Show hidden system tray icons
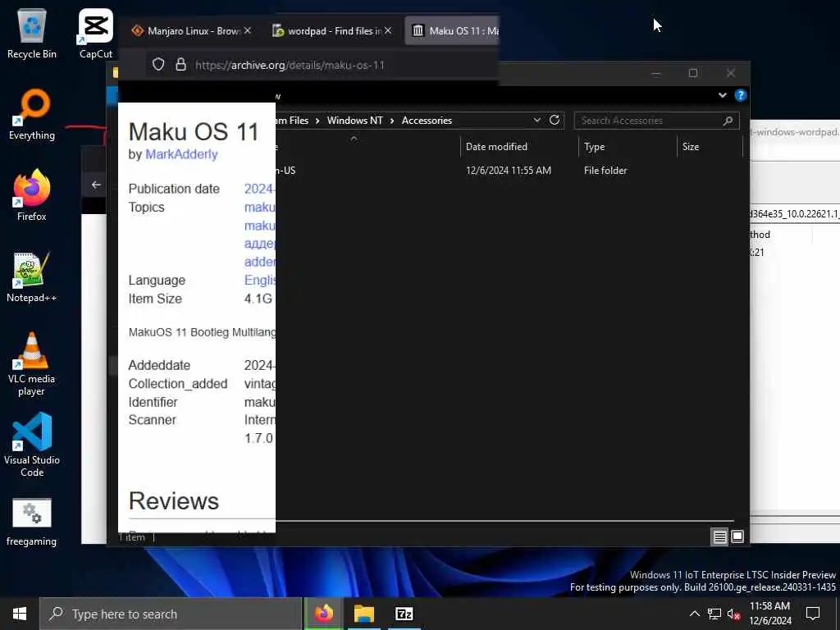The image size is (840, 630). [694, 614]
